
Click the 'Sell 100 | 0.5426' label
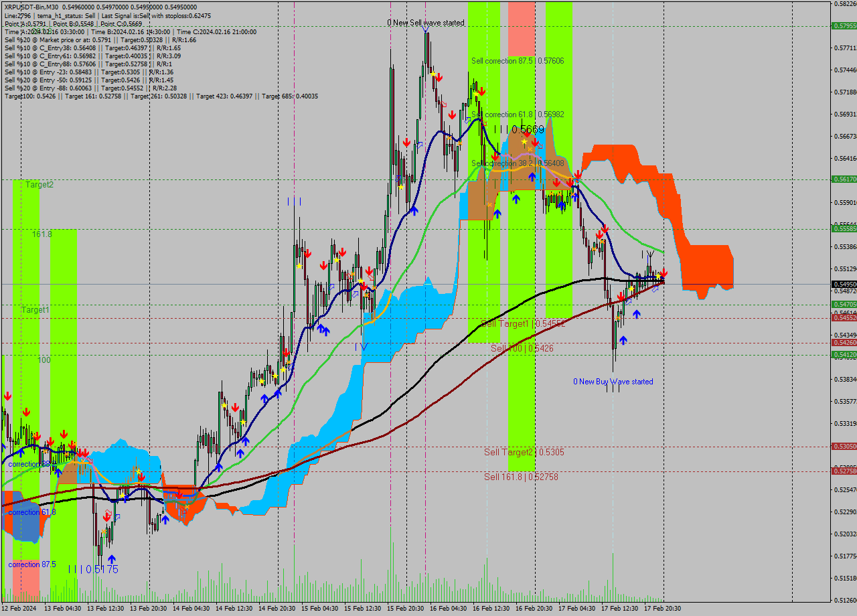[522, 348]
